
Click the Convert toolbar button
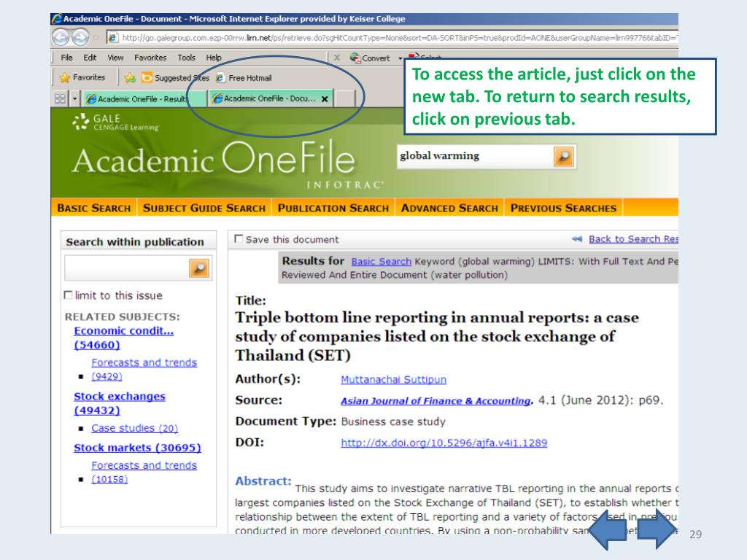370,58
